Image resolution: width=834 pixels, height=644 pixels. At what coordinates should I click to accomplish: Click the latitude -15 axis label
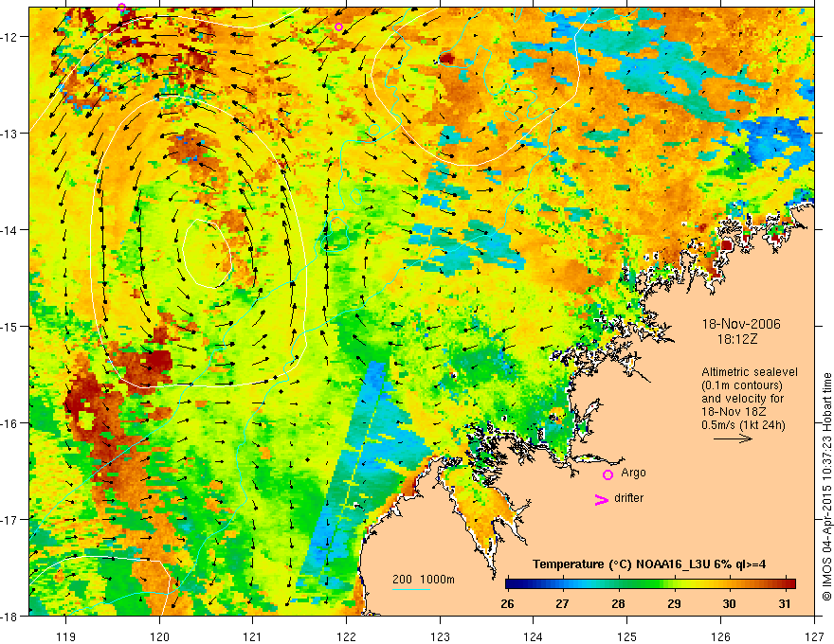(x=10, y=326)
